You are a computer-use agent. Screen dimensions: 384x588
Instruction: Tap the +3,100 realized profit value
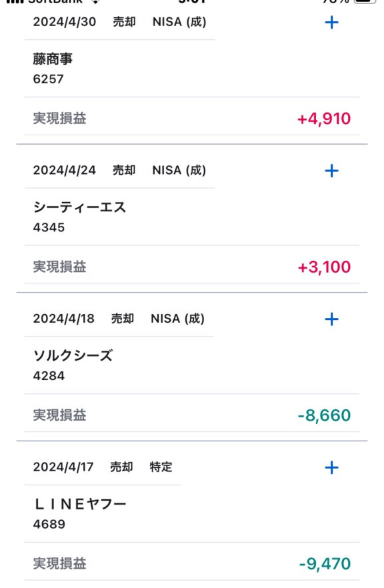pos(324,267)
